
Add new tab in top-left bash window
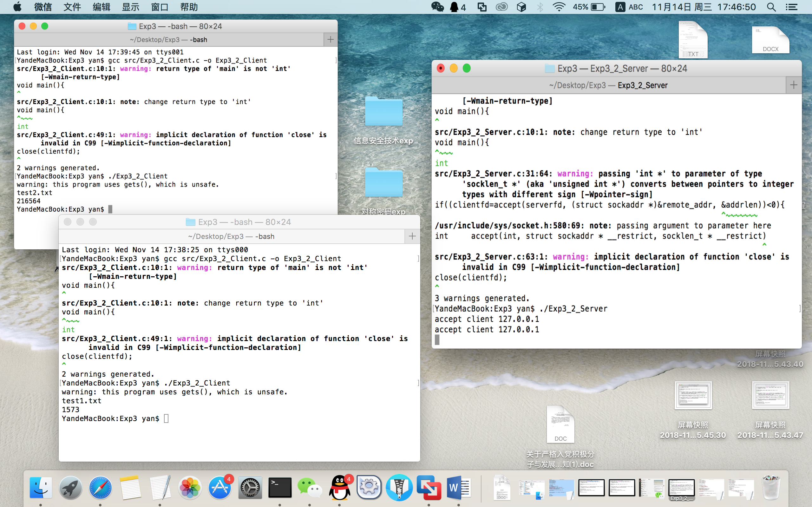click(x=331, y=40)
